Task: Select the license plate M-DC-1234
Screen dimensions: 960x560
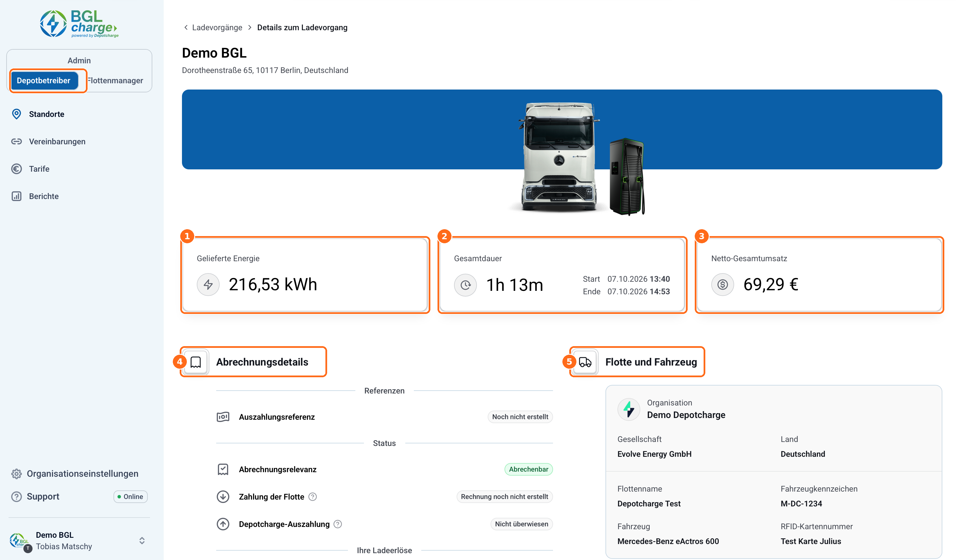Action: click(801, 504)
